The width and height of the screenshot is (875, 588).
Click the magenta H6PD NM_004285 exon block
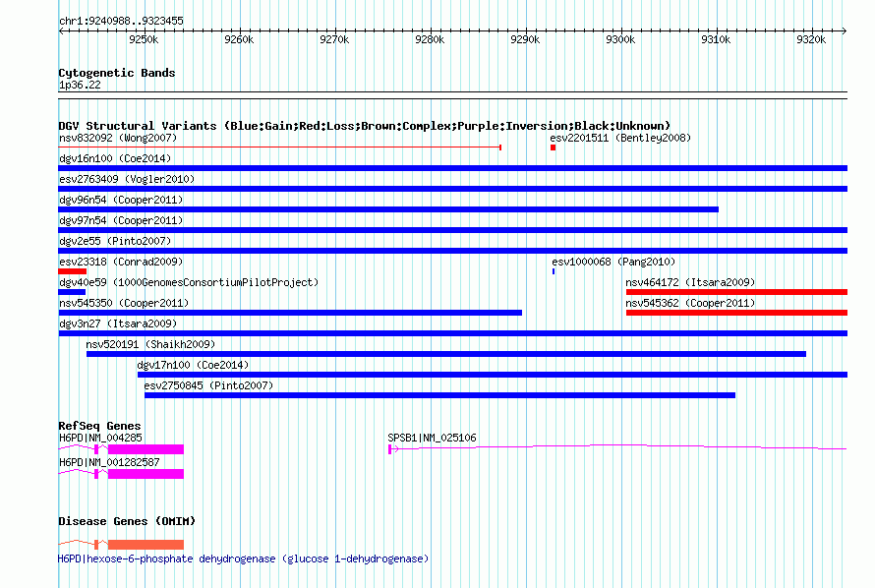[x=146, y=449]
